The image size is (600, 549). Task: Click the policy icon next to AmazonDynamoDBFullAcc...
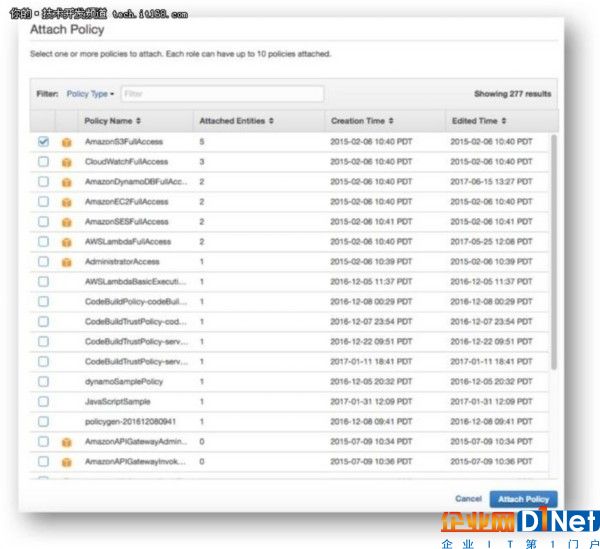coord(67,182)
